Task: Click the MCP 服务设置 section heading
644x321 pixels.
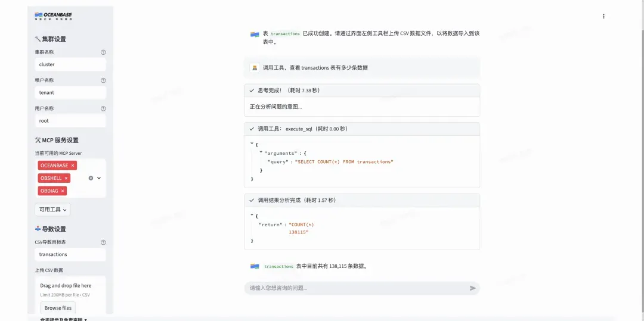Action: (x=57, y=140)
